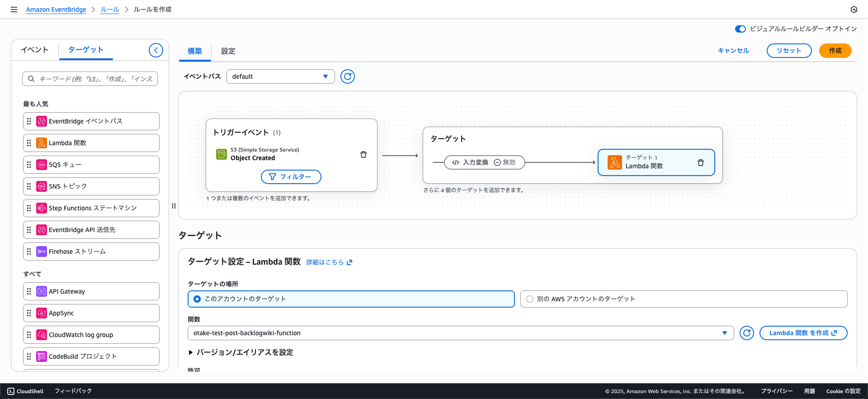Switch to the 設定 tab
This screenshot has height=399, width=868.
pyautogui.click(x=228, y=51)
